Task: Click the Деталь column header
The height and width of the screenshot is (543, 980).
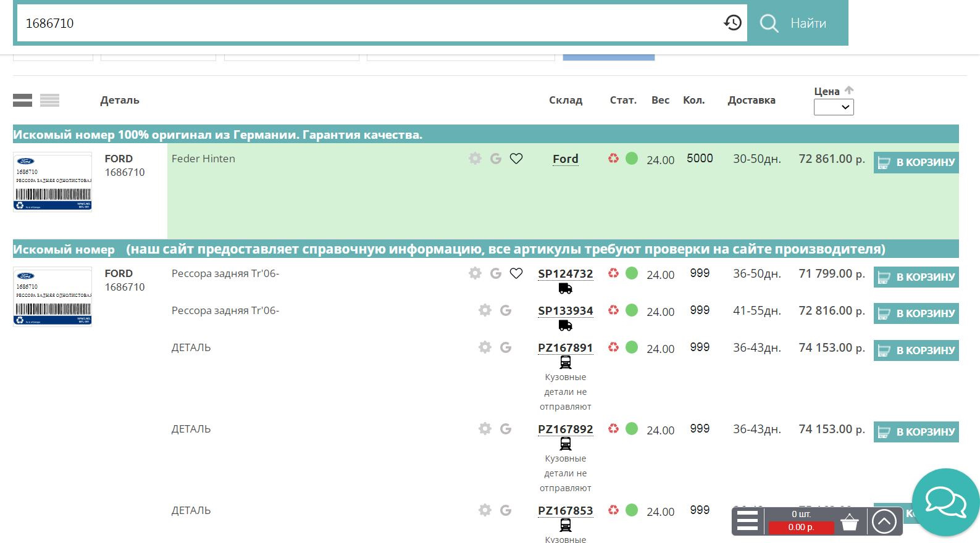Action: pyautogui.click(x=120, y=100)
